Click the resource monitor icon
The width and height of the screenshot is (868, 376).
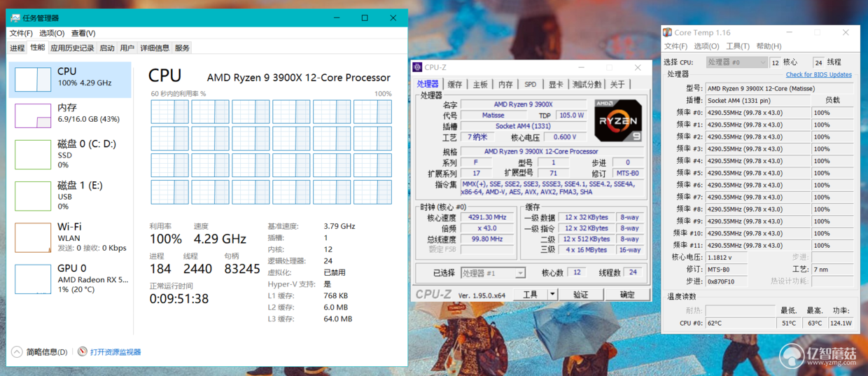click(x=83, y=351)
